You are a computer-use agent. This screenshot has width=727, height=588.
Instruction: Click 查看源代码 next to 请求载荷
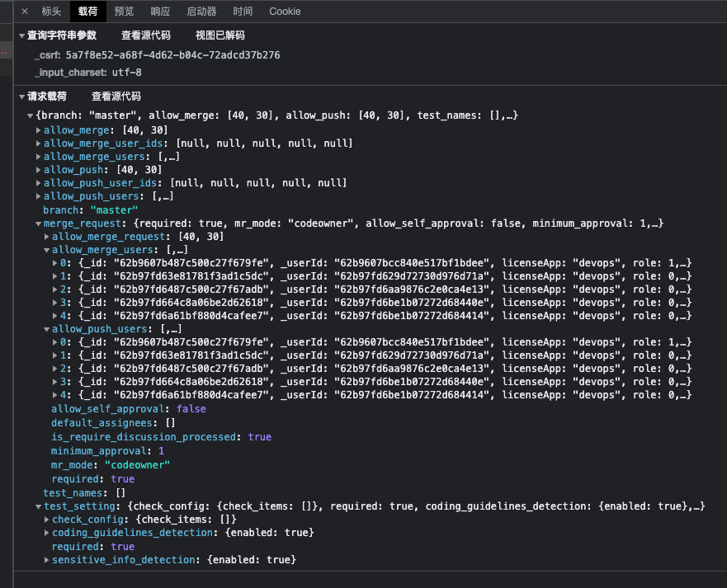[x=116, y=96]
